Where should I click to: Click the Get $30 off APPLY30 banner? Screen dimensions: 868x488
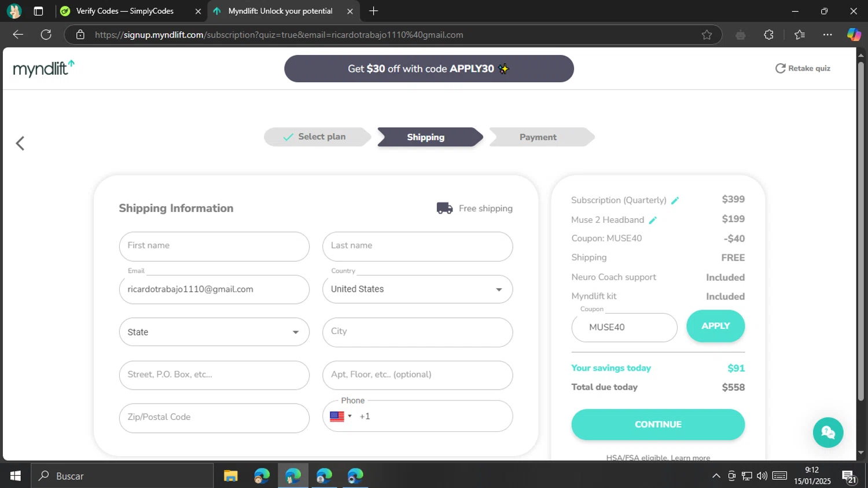[x=429, y=68]
